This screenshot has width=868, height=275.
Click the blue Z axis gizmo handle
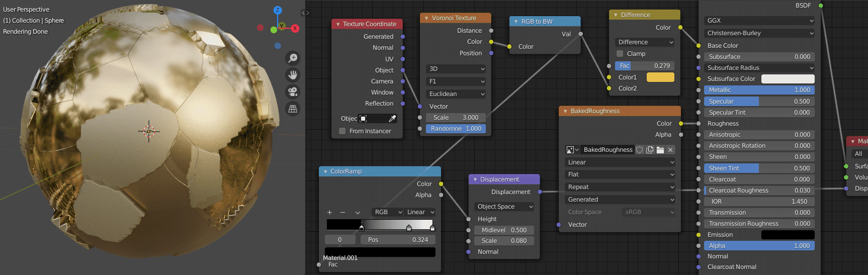coord(278,10)
